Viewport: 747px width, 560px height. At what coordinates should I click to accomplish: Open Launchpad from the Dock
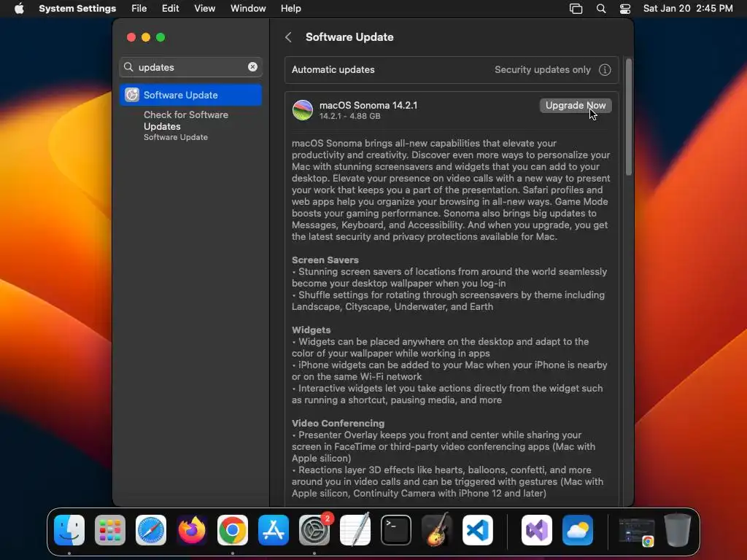pyautogui.click(x=110, y=530)
